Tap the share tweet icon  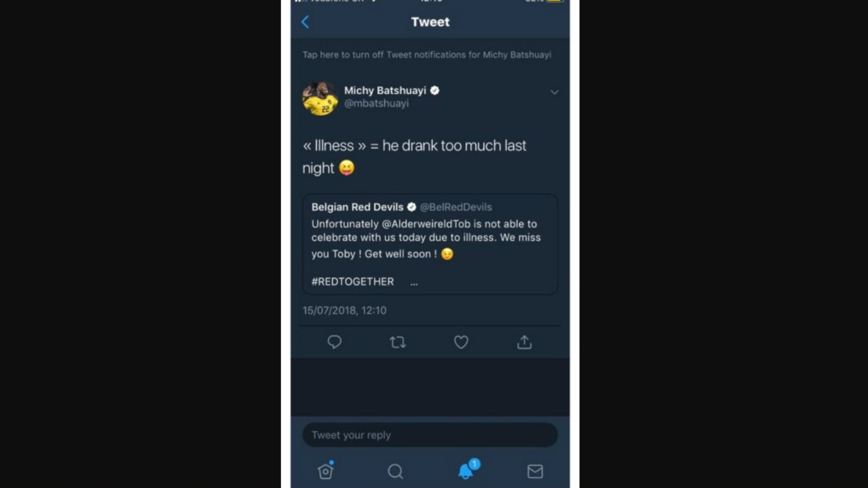coord(524,342)
